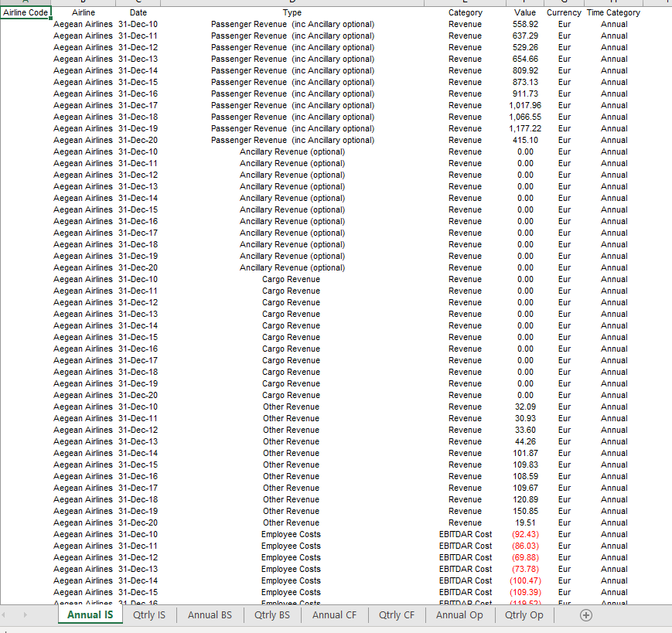Switch to the Annual Op sheet tab
The image size is (672, 633).
[459, 615]
